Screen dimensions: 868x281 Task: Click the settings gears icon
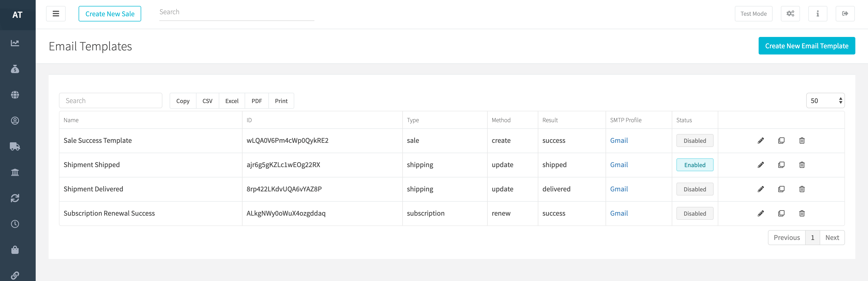pyautogui.click(x=790, y=14)
